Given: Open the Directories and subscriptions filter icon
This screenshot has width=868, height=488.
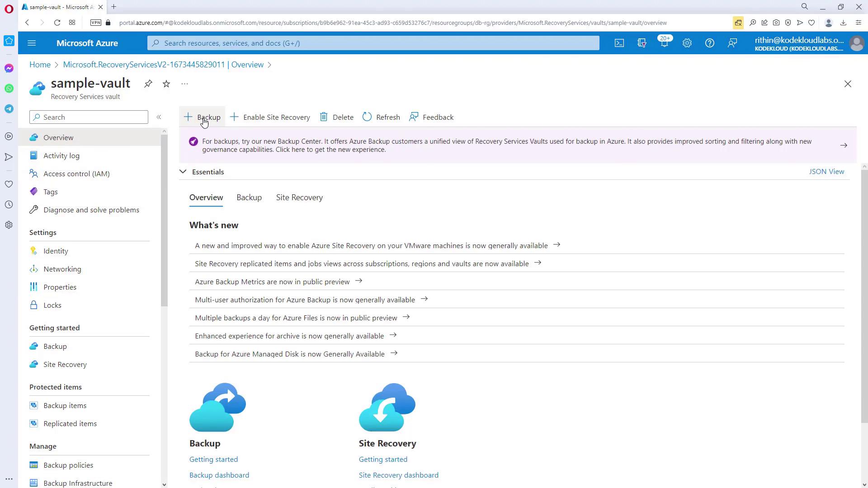Looking at the screenshot, I should click(642, 43).
